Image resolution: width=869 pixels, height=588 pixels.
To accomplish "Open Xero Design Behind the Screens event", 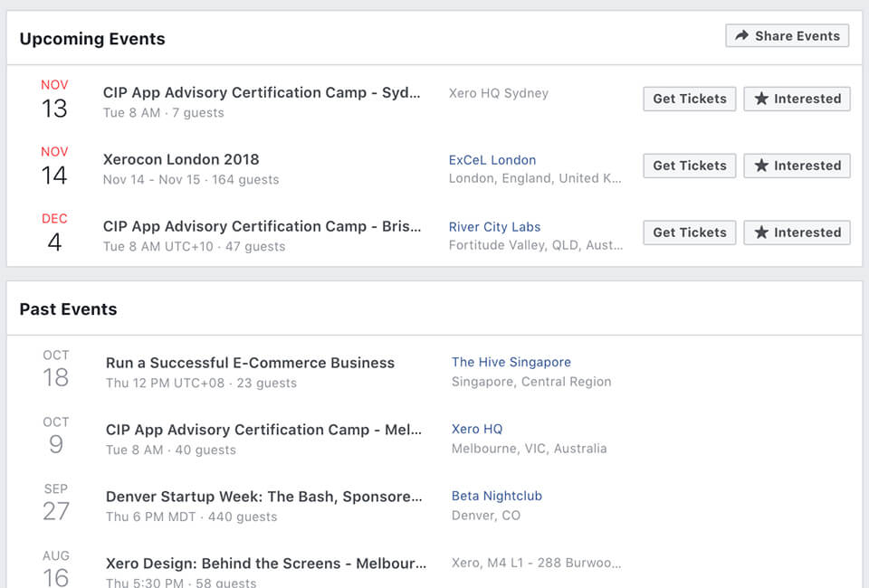I will (266, 564).
